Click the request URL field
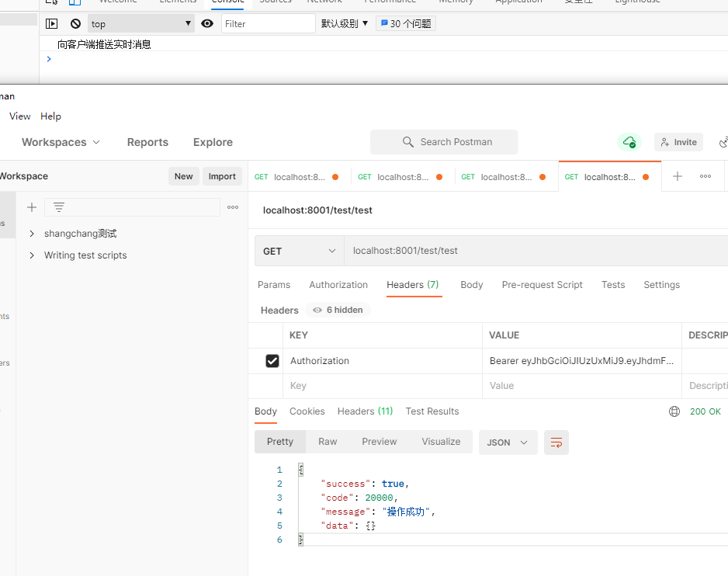 pyautogui.click(x=536, y=251)
